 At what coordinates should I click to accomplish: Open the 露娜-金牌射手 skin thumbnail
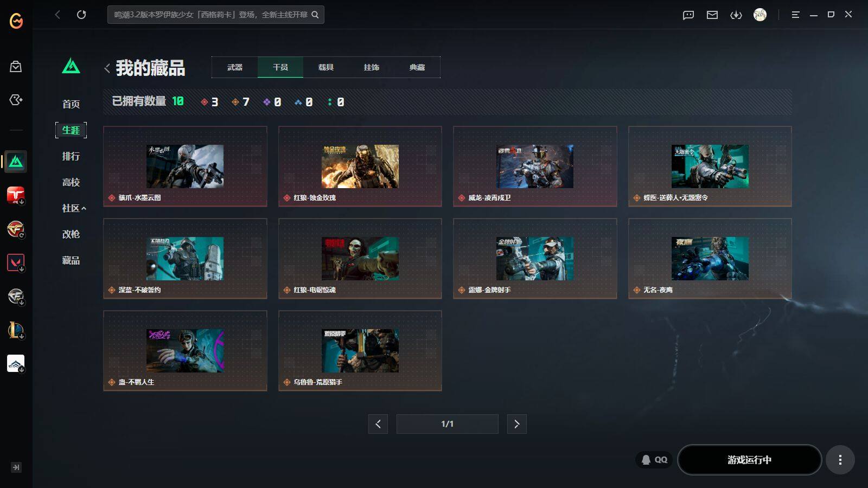point(535,258)
